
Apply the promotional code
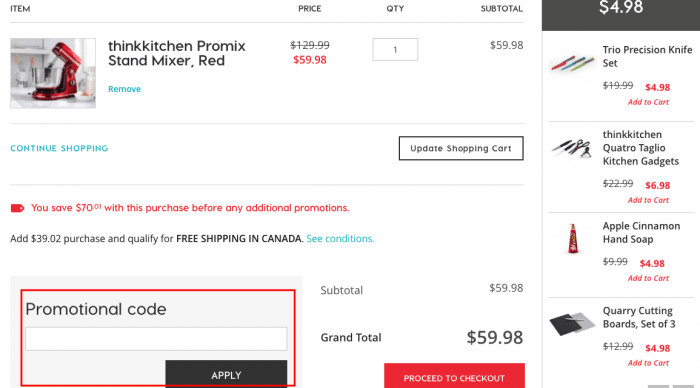tap(226, 374)
